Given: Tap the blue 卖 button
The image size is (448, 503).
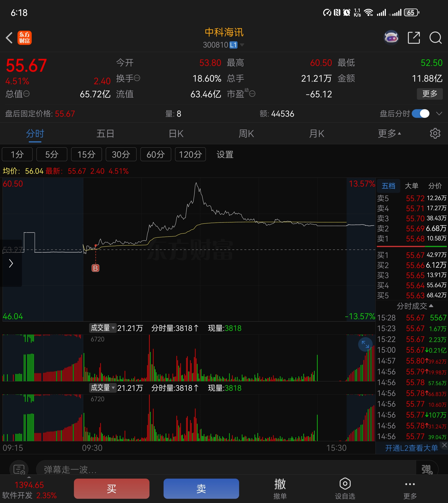Looking at the screenshot, I should pyautogui.click(x=201, y=488).
